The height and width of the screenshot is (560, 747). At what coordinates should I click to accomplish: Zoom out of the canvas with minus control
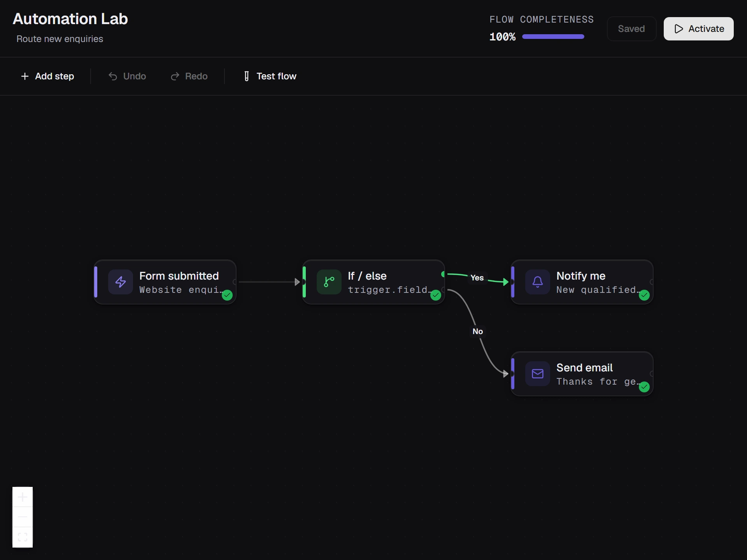(x=23, y=517)
